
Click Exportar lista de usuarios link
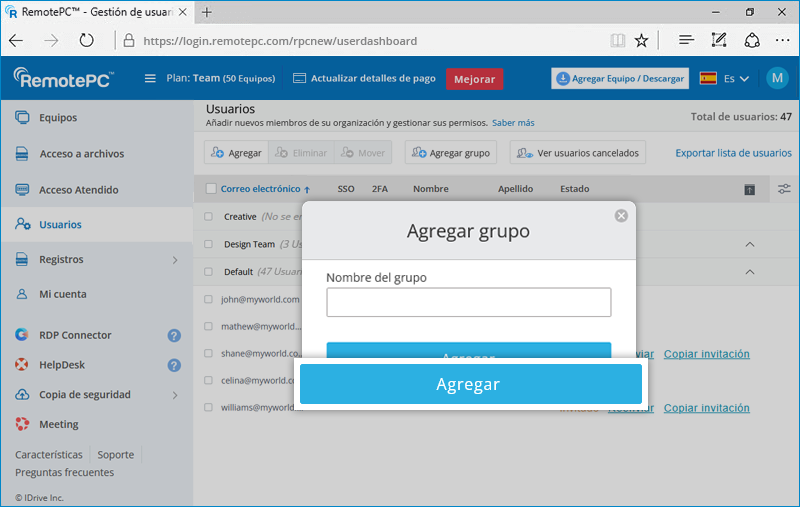[x=733, y=153]
